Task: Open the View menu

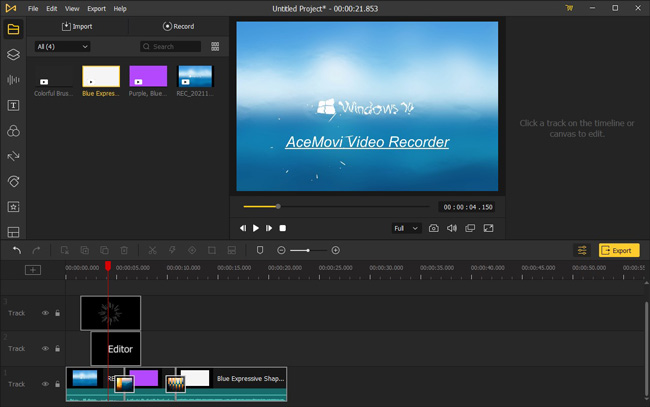Action: pos(72,9)
